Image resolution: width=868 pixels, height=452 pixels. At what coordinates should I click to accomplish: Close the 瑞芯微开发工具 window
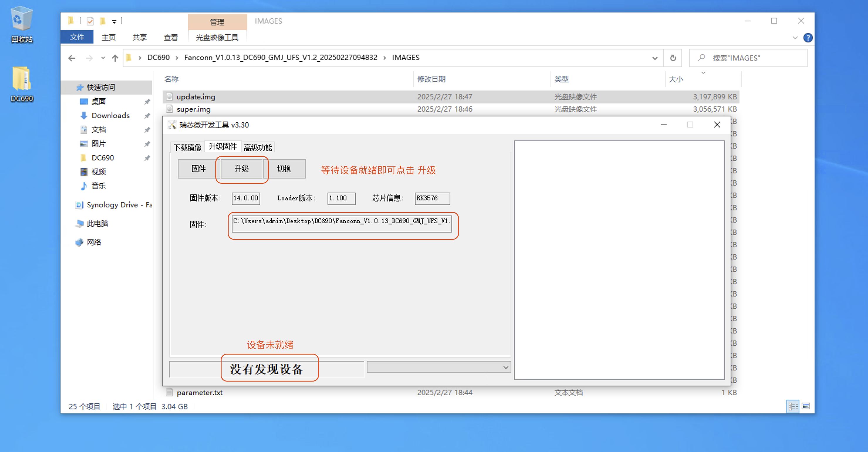click(717, 125)
